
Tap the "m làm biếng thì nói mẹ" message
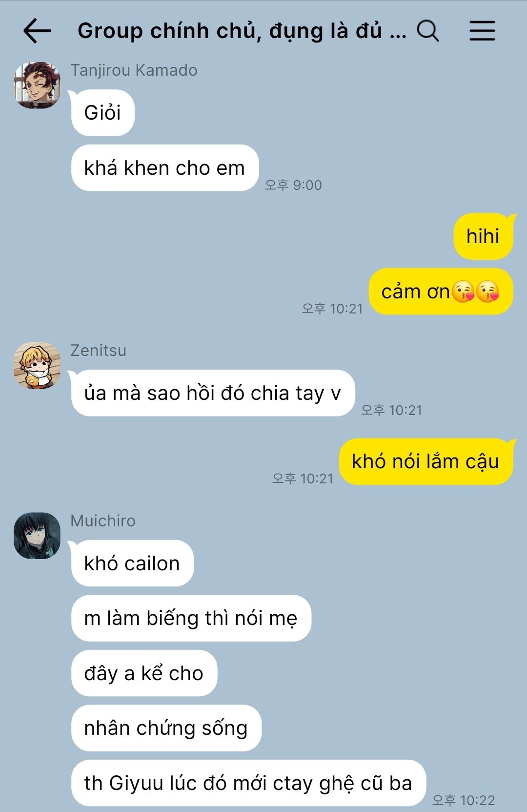191,618
